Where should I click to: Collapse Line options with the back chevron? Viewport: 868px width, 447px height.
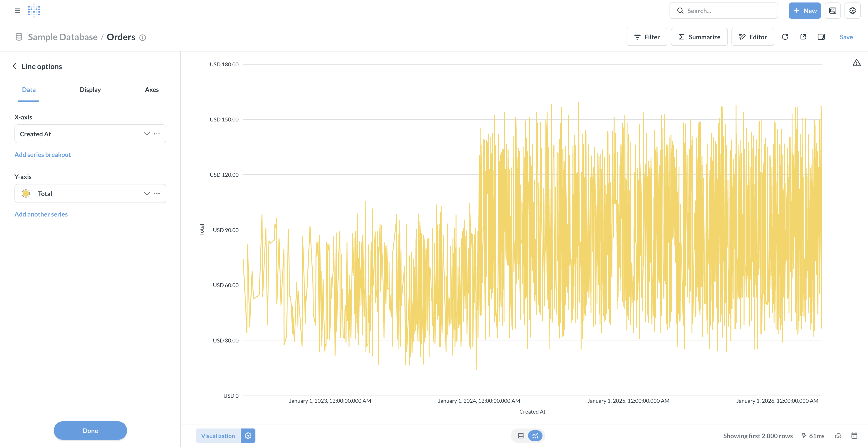click(x=14, y=66)
